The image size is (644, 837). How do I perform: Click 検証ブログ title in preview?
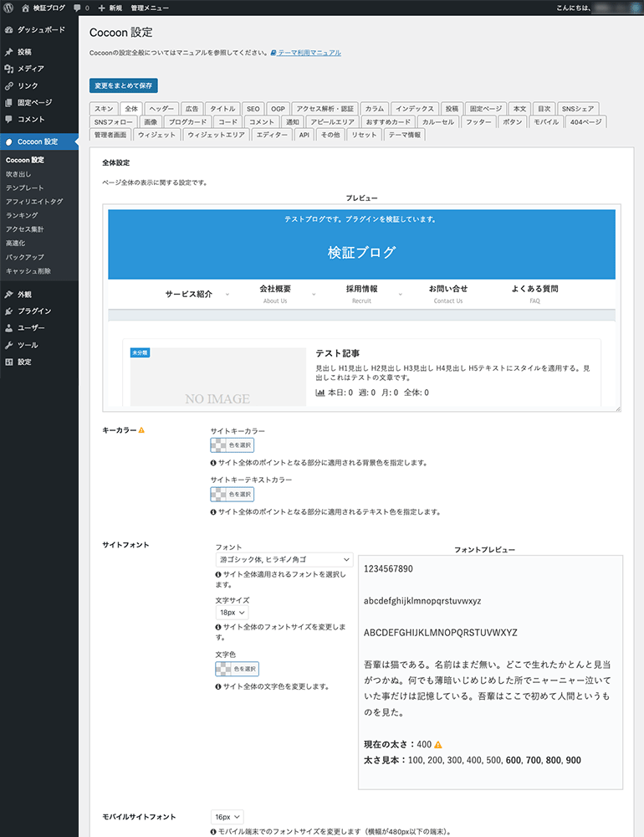click(x=362, y=252)
